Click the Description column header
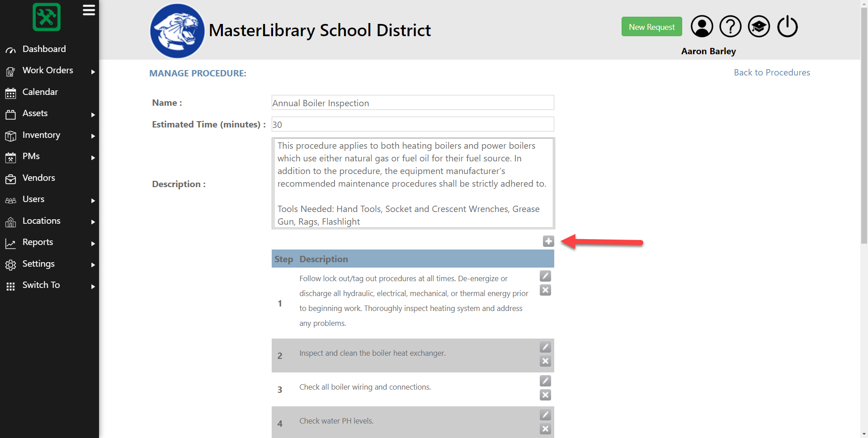 point(324,259)
